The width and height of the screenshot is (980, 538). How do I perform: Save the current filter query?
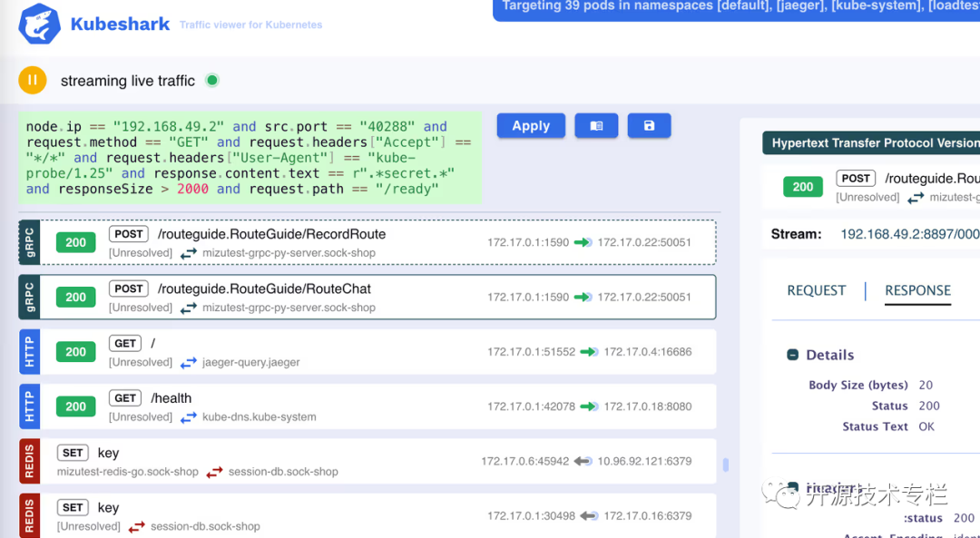point(649,125)
